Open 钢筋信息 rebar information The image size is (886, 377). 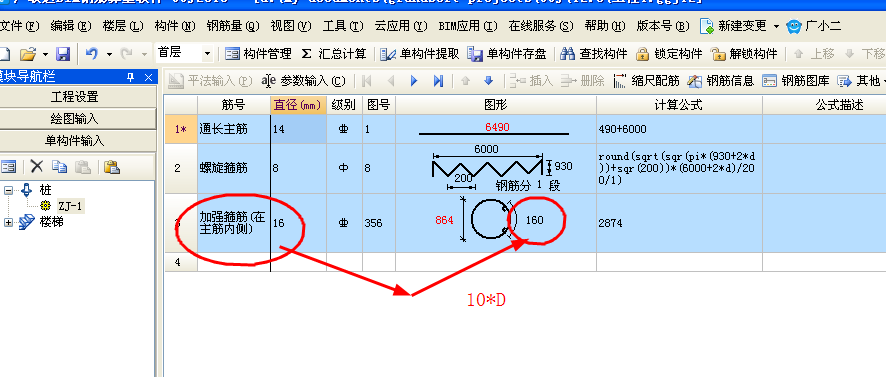(722, 81)
